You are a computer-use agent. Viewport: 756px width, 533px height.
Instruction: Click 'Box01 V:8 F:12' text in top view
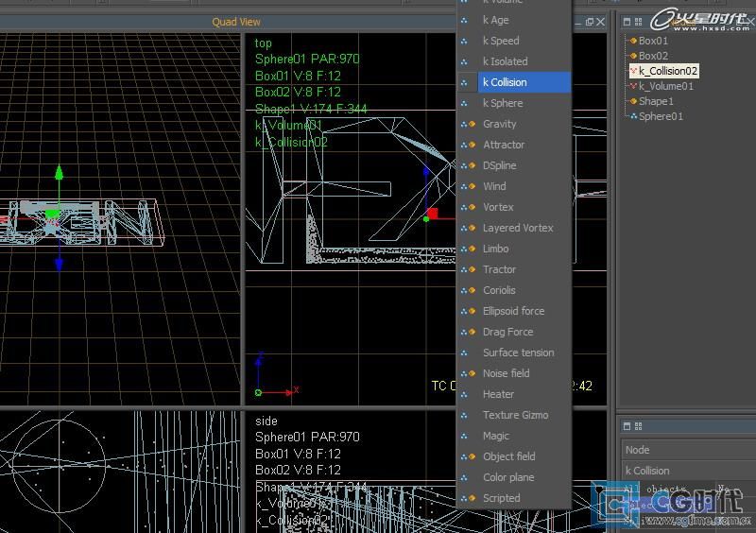pyautogui.click(x=298, y=76)
